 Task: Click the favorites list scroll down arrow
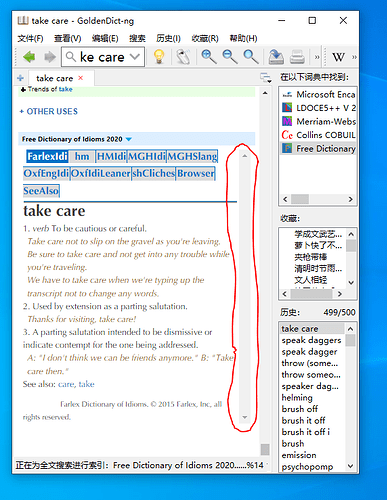click(x=351, y=283)
